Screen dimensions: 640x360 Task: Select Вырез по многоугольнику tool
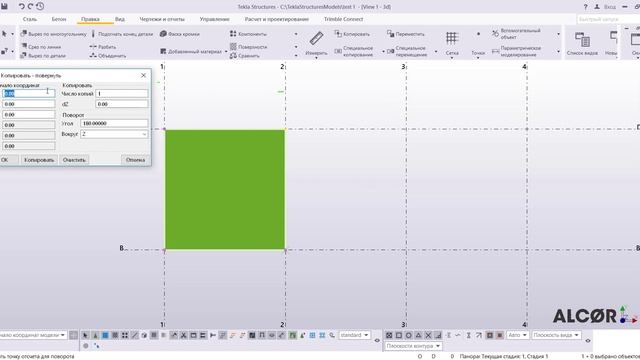(53, 34)
